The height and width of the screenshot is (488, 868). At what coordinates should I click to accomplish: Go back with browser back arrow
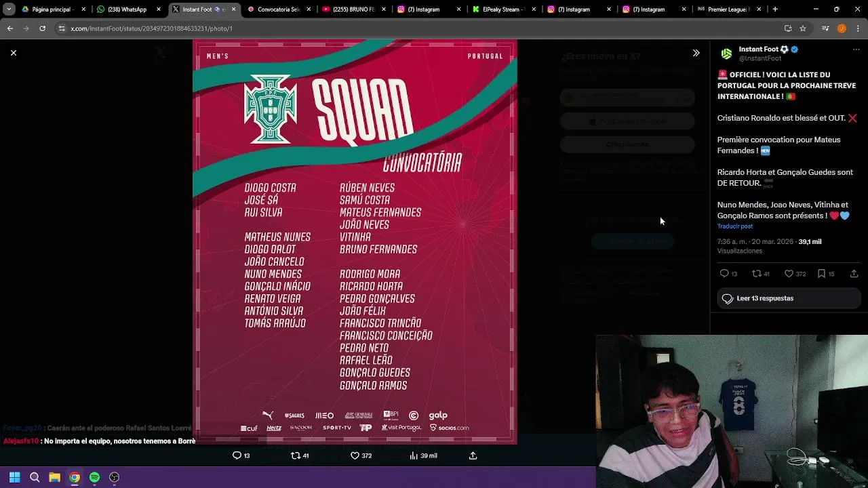pos(10,28)
